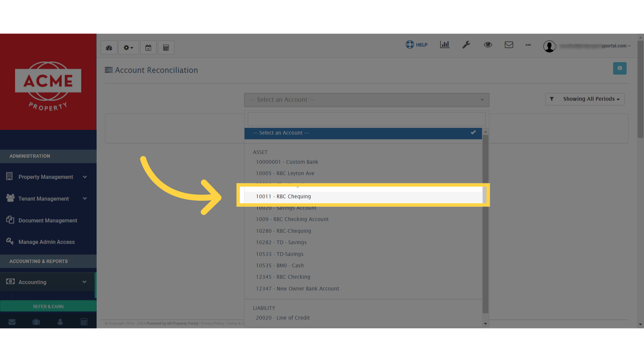Click the sidebar bottom briefcase icon

pyautogui.click(x=36, y=322)
